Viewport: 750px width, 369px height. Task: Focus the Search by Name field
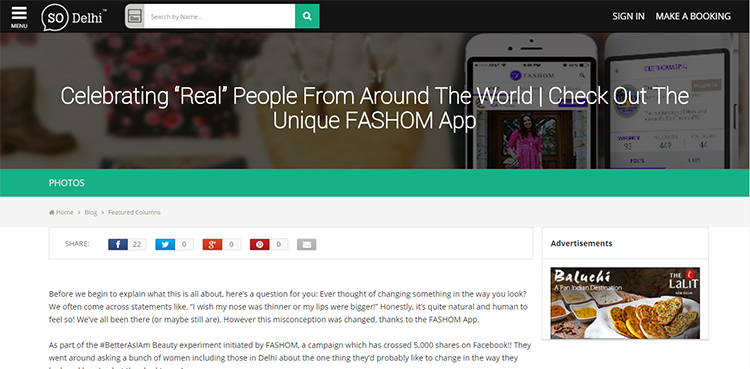point(220,16)
